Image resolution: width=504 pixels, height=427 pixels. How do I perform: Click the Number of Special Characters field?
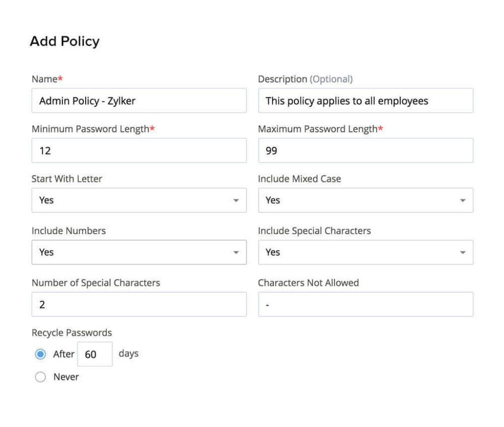pyautogui.click(x=139, y=304)
